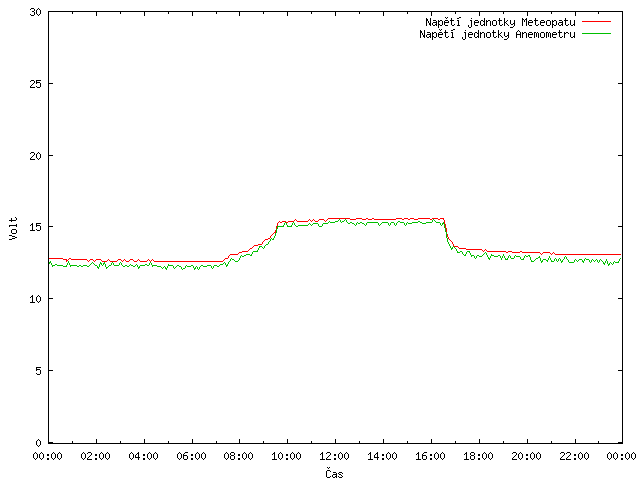This screenshot has width=640, height=480.
Task: Click the 20:00 time label
Action: (527, 456)
